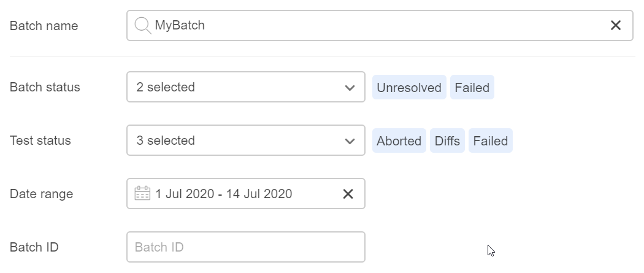Select the Unresolved status tag
The height and width of the screenshot is (273, 644).
point(409,88)
